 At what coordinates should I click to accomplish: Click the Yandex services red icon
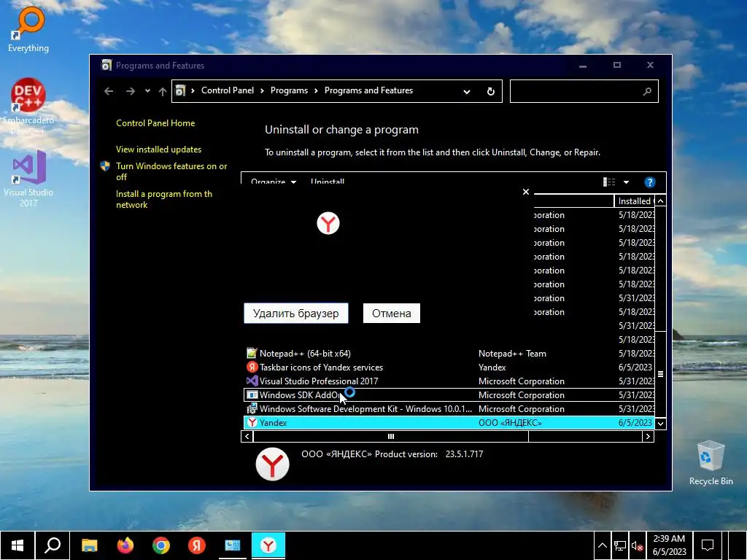[x=252, y=367]
